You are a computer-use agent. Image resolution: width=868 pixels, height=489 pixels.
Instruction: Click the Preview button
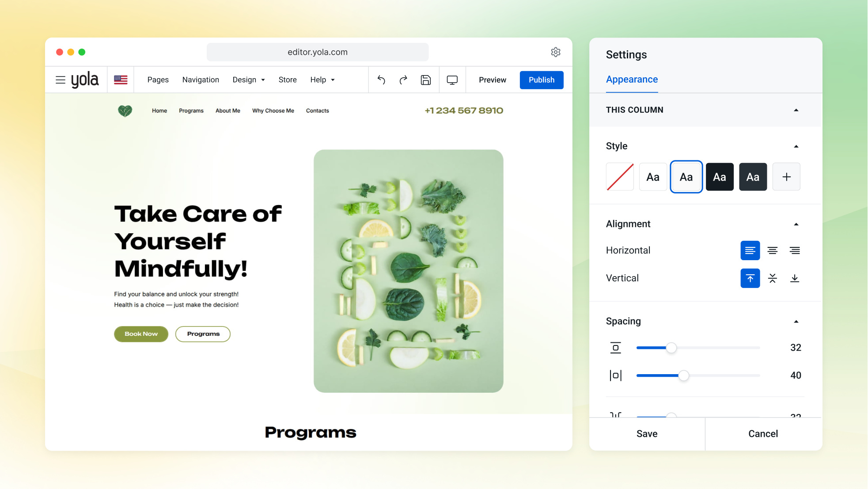[x=493, y=80]
